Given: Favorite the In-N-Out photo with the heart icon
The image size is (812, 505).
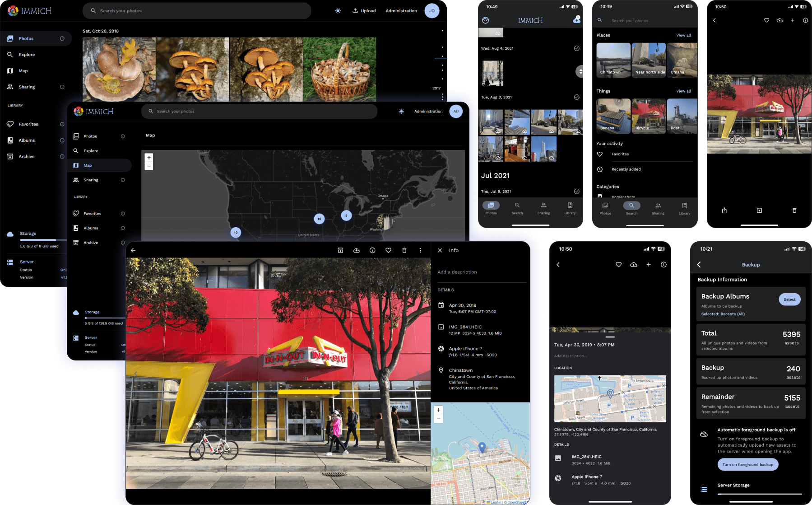Looking at the screenshot, I should pos(388,250).
